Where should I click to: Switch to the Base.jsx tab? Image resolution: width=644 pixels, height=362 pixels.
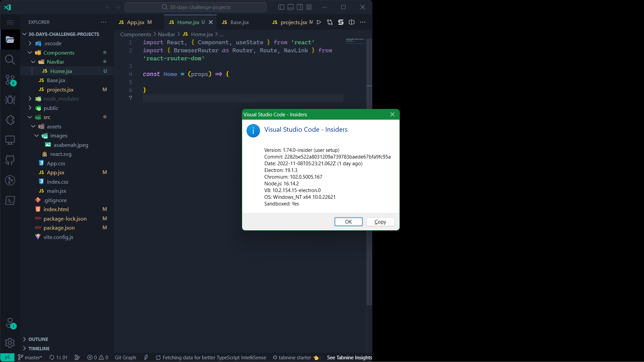(239, 22)
